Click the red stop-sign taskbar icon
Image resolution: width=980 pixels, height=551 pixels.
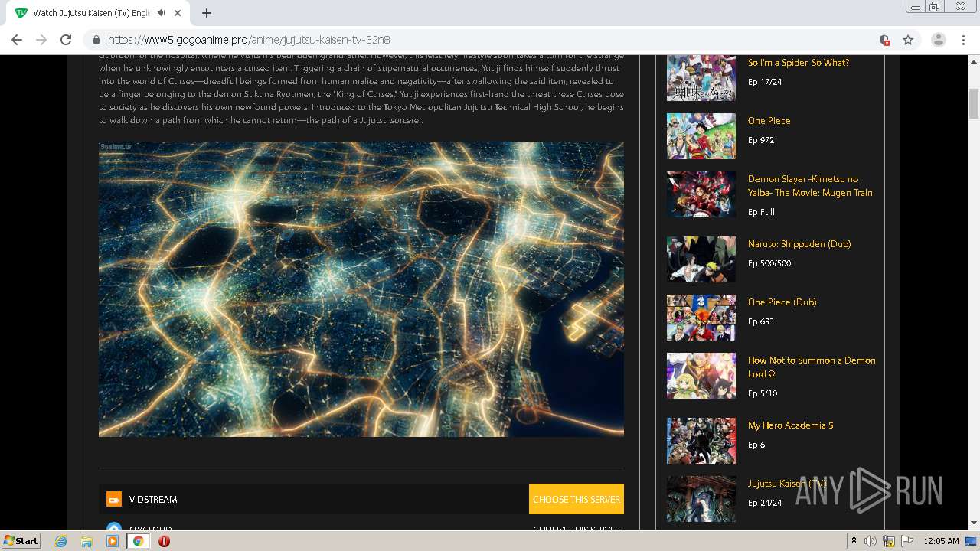(164, 541)
